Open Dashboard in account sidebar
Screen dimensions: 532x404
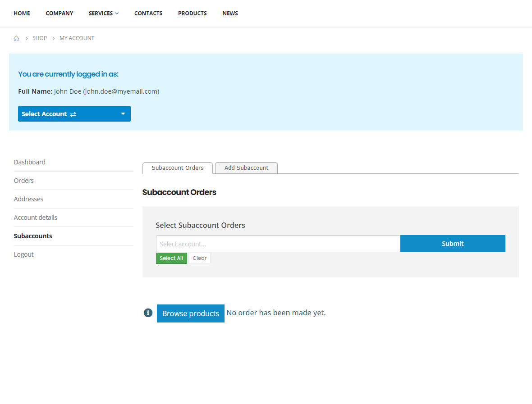point(29,162)
